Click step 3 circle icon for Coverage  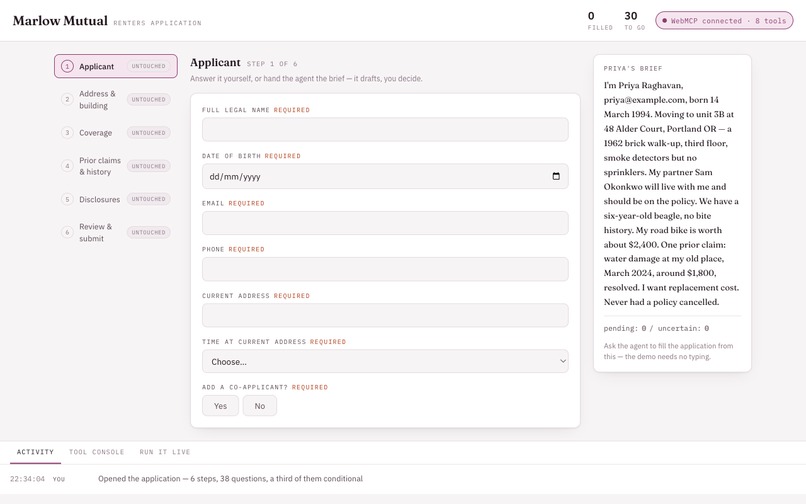click(x=67, y=133)
